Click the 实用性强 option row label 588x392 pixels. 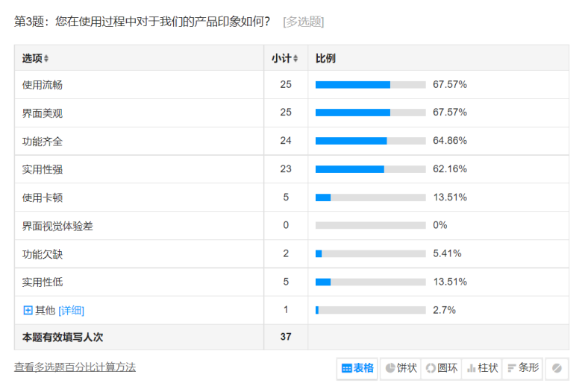(43, 169)
